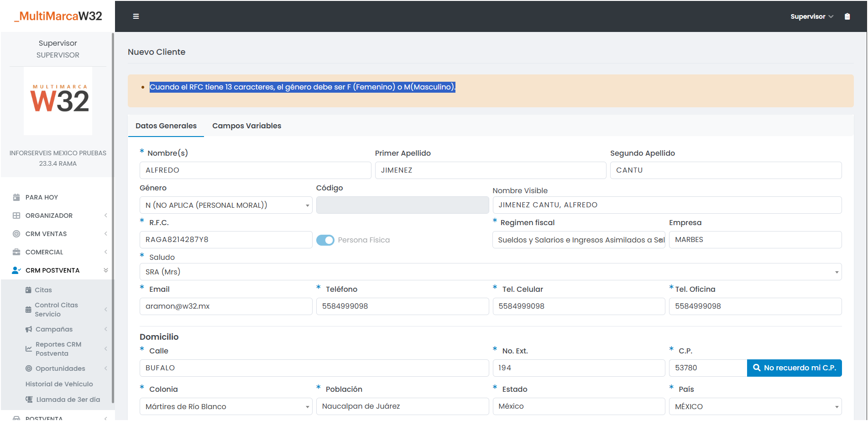This screenshot has height=421, width=868.
Task: Open the Saludo dropdown
Action: (x=490, y=272)
